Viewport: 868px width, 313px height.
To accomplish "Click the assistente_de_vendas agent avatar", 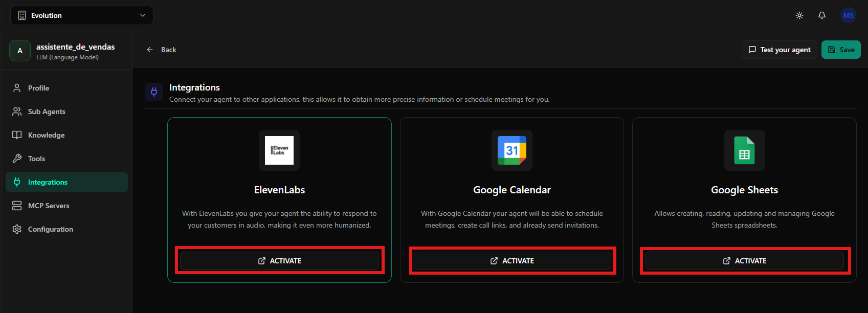I will [20, 51].
